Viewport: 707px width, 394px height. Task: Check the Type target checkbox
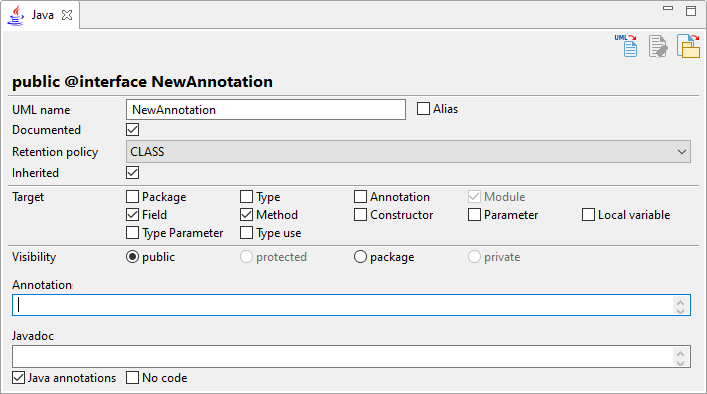coord(247,197)
